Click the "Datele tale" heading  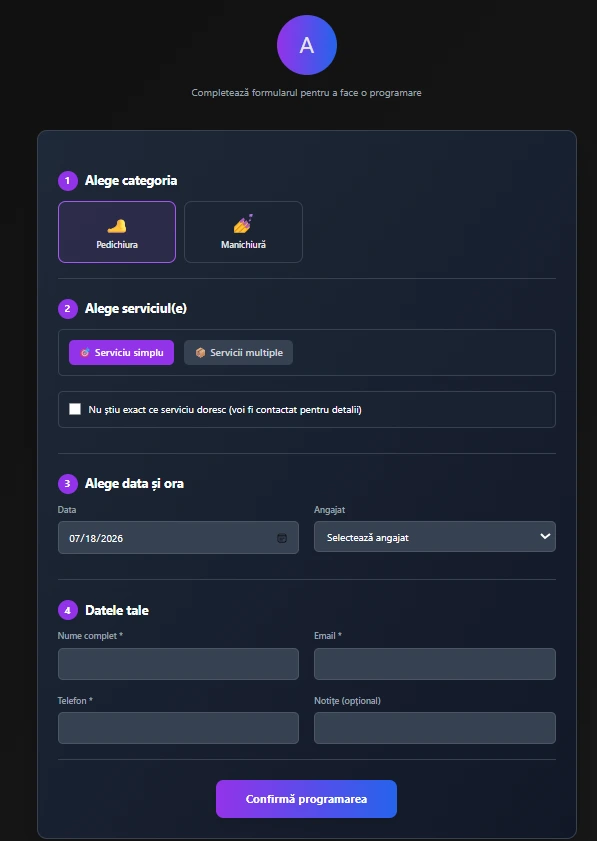tap(117, 610)
